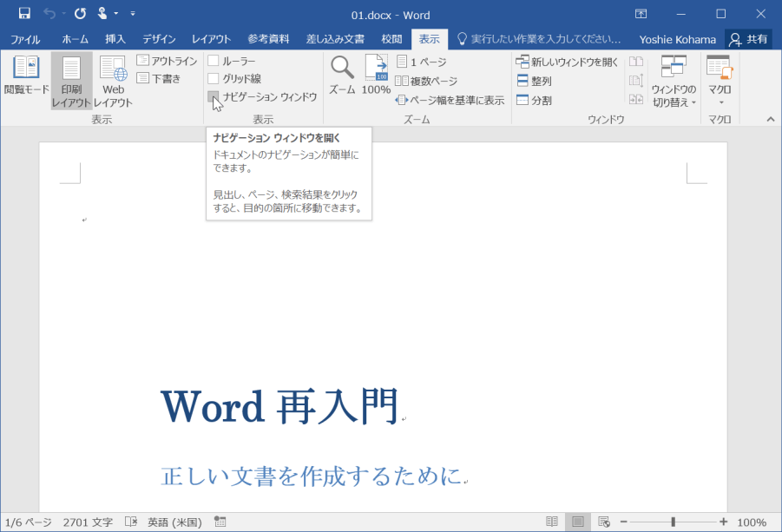
Task: Select Web Layout from status bar
Action: (x=604, y=522)
